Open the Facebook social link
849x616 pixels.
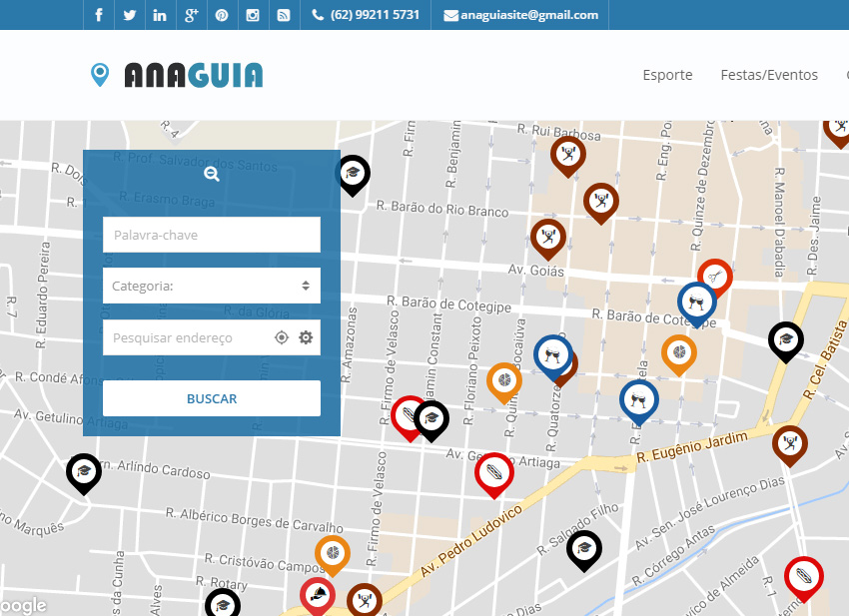click(x=98, y=15)
